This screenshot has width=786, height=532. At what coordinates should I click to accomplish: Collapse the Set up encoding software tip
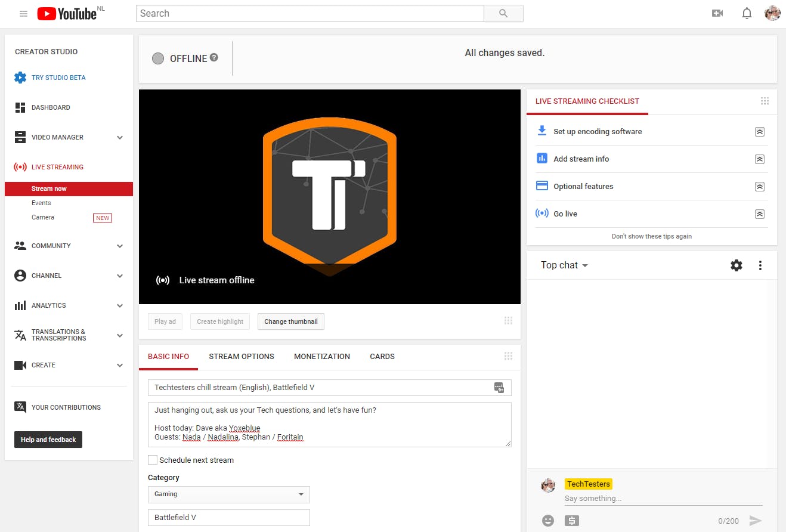pos(760,132)
